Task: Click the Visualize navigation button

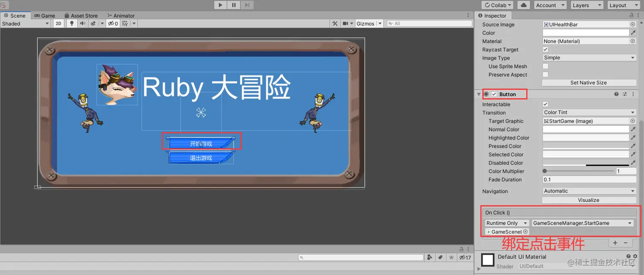Action: click(589, 200)
